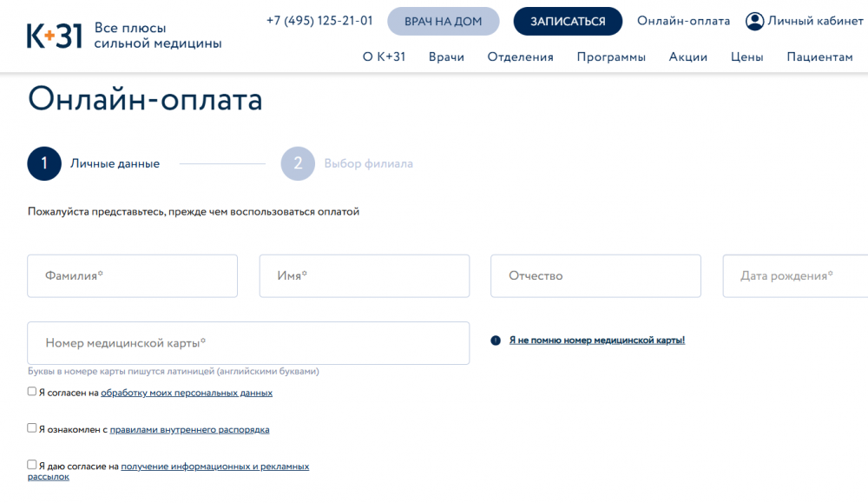868x503 pixels.
Task: Click the info icon beside medical card link
Action: 496,341
